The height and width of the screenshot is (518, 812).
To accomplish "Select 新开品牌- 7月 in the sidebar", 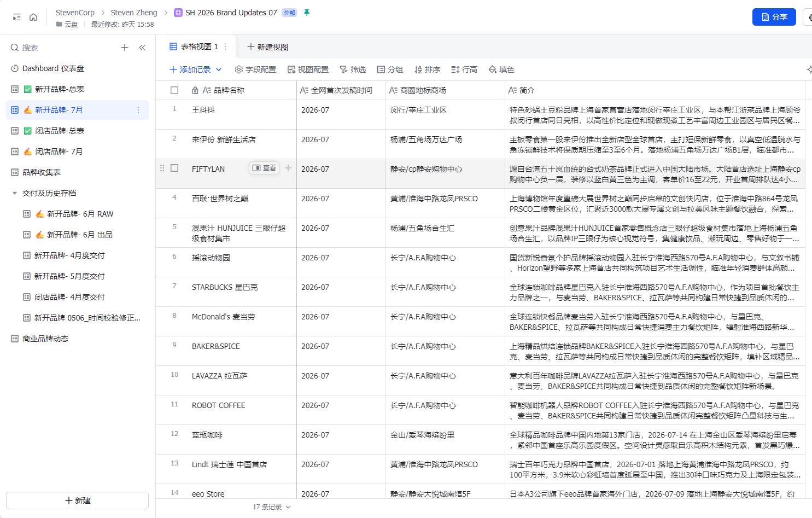I will click(77, 110).
